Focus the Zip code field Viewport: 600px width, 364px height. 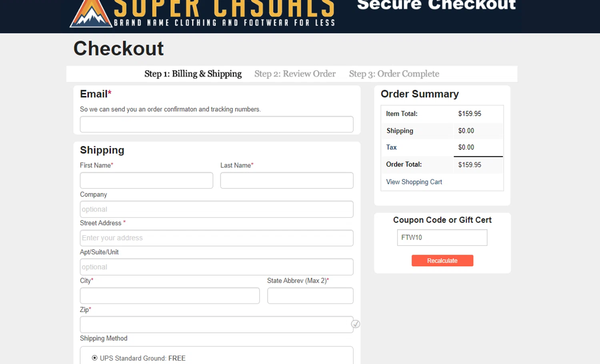click(216, 324)
